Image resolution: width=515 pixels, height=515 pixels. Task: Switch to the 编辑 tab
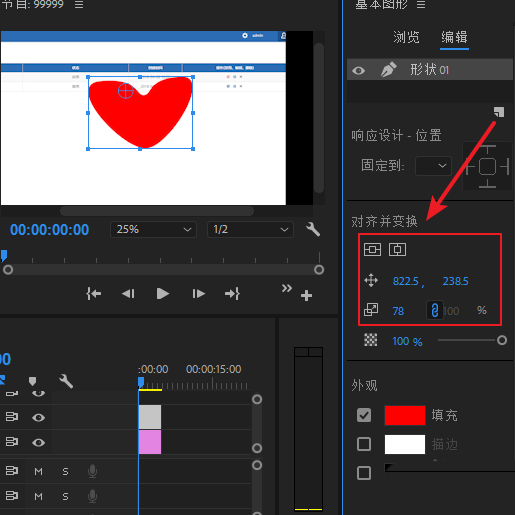454,37
